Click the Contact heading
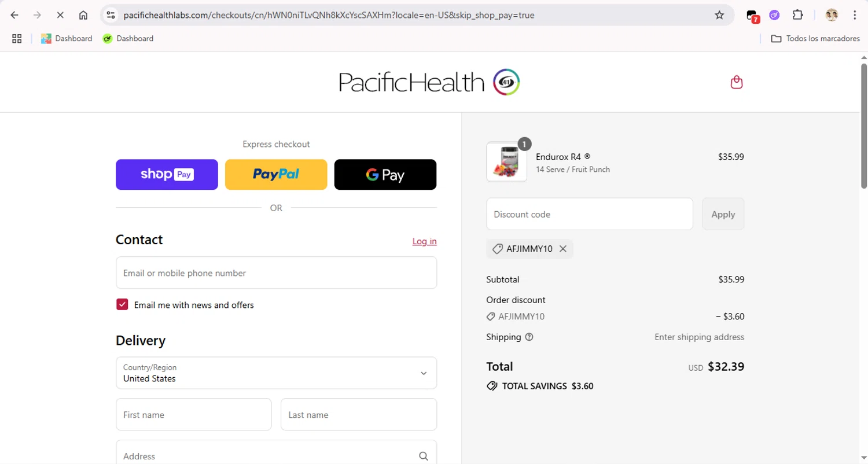Image resolution: width=868 pixels, height=464 pixels. (139, 240)
